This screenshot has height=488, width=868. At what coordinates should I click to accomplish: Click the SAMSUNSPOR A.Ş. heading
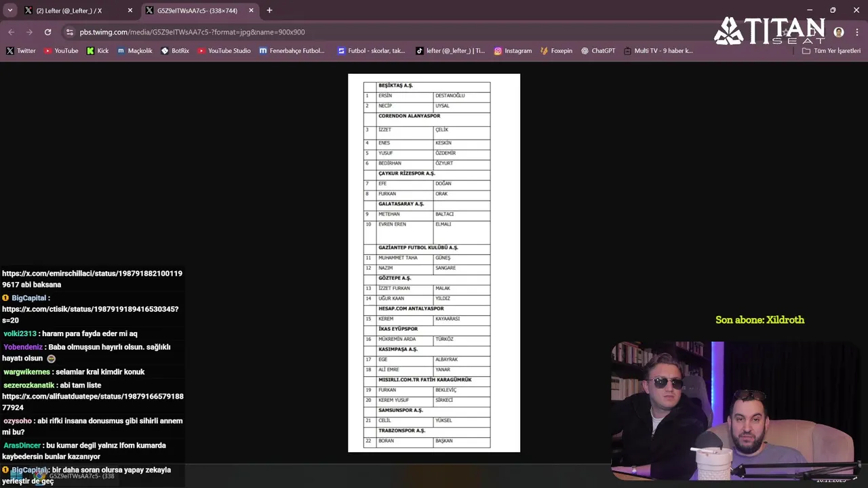point(401,410)
